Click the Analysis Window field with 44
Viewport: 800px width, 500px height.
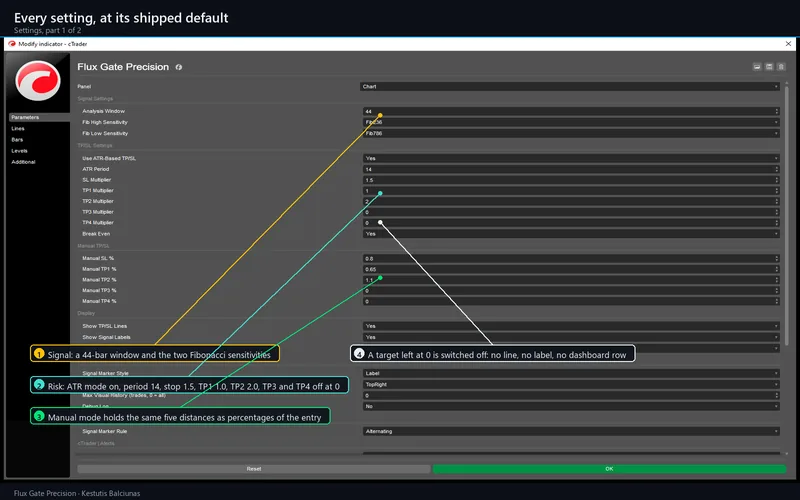(569, 111)
